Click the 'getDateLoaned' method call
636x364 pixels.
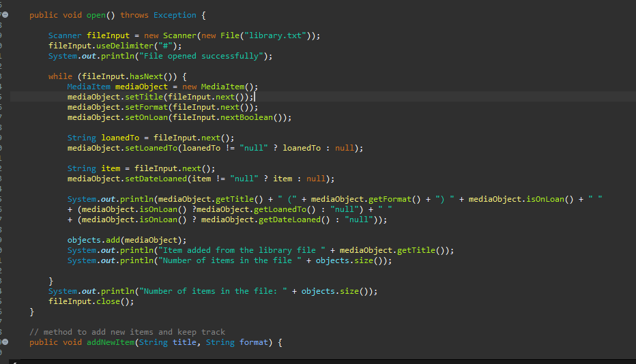point(289,219)
